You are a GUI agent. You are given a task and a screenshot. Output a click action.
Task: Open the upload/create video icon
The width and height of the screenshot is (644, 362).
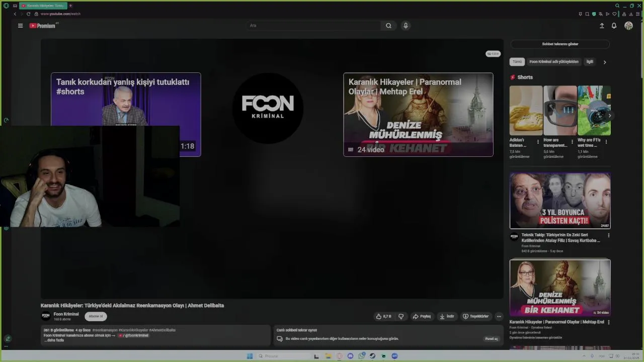[x=602, y=26]
